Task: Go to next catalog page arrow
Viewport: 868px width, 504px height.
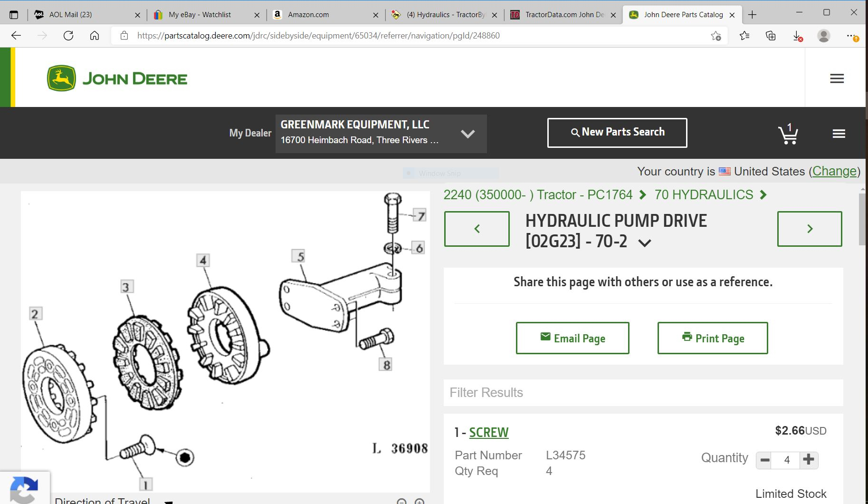Action: point(810,229)
